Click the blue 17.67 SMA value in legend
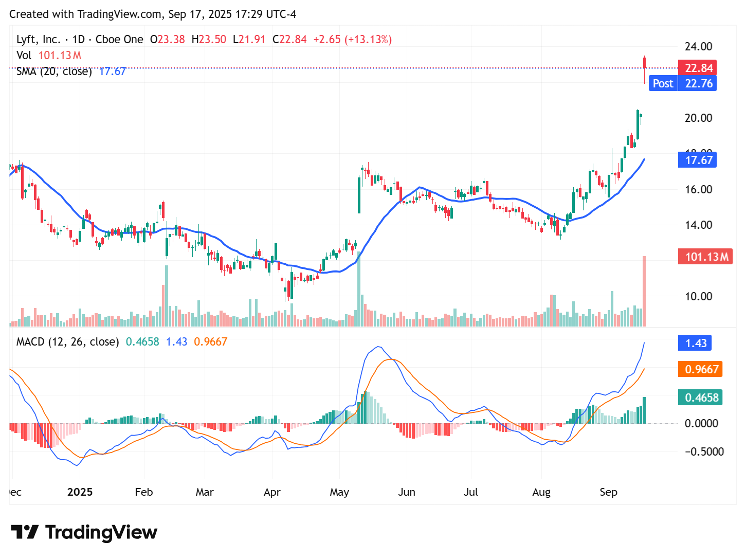The image size is (746, 560). tap(112, 71)
